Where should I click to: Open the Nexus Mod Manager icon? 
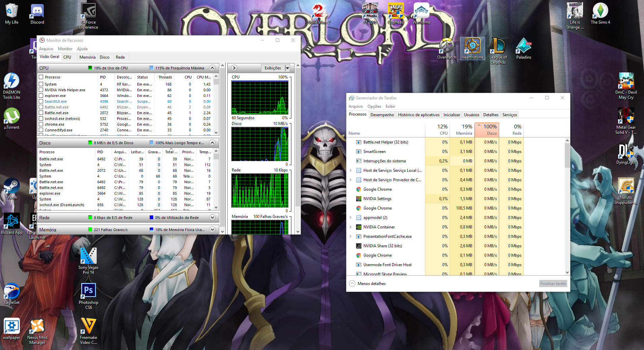point(37,331)
